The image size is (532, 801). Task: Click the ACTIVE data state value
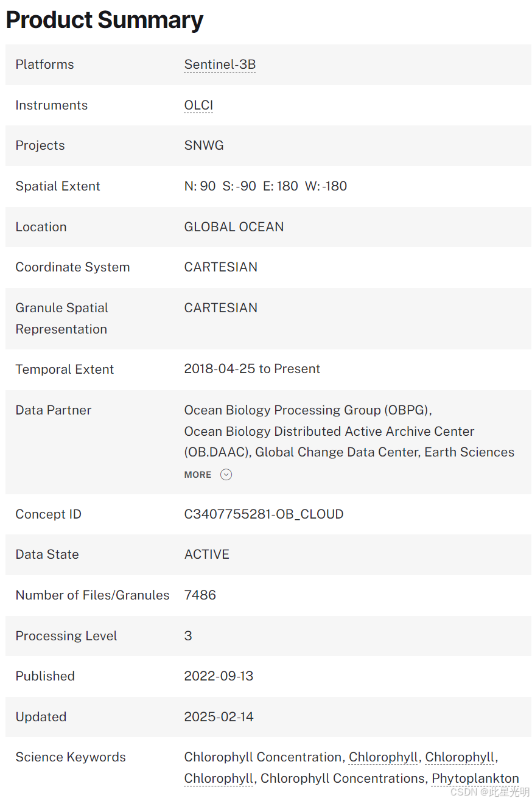pos(207,554)
